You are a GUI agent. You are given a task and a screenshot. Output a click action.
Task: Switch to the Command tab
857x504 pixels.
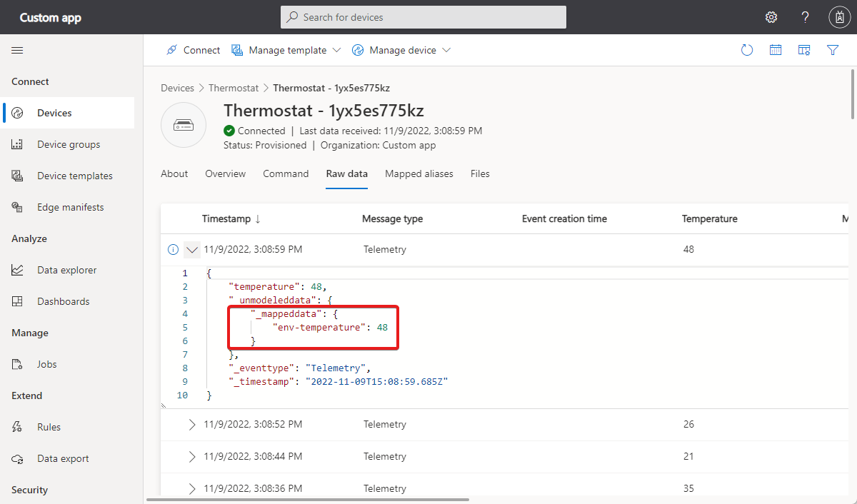click(286, 173)
